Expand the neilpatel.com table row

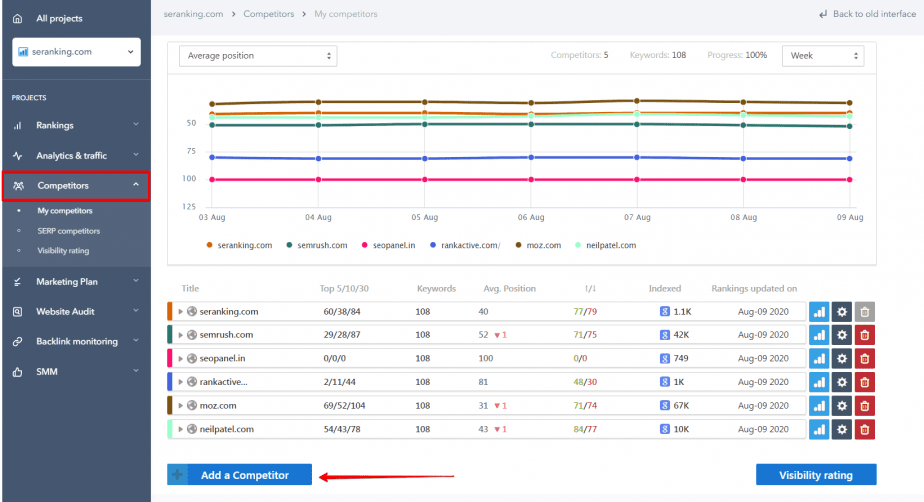(x=180, y=429)
